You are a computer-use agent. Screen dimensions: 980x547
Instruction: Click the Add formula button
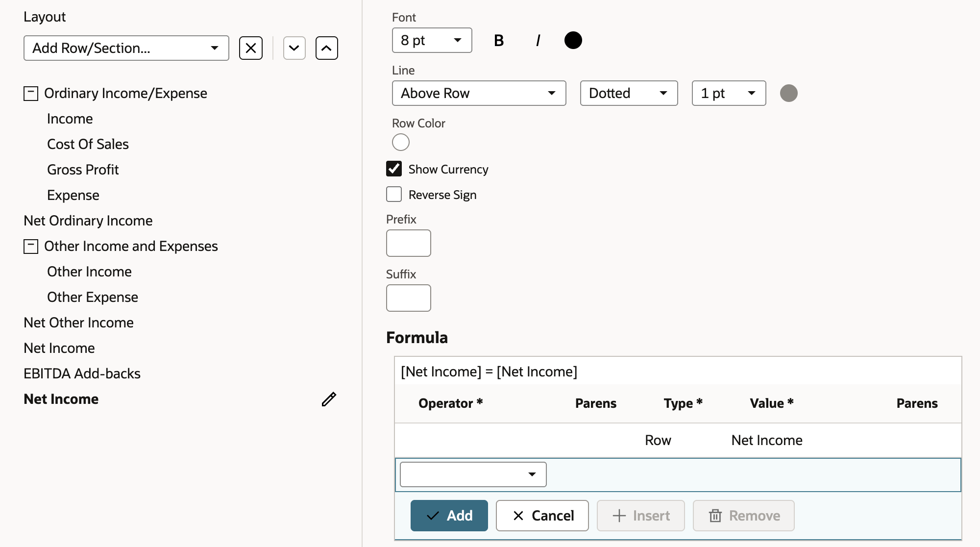(449, 516)
